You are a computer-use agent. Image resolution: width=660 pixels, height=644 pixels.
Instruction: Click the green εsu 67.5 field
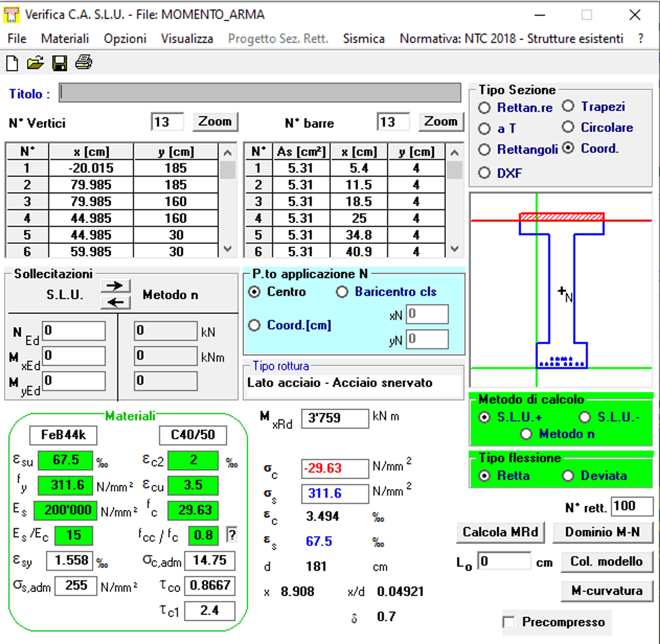tap(65, 460)
